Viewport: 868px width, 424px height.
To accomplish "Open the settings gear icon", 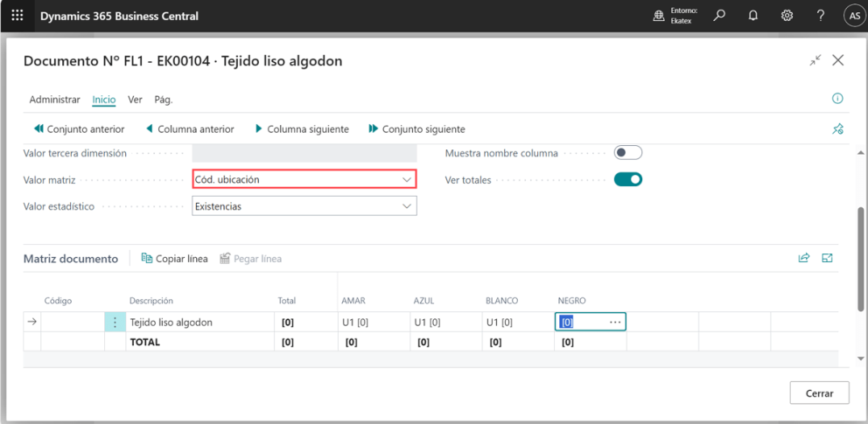I will click(787, 16).
